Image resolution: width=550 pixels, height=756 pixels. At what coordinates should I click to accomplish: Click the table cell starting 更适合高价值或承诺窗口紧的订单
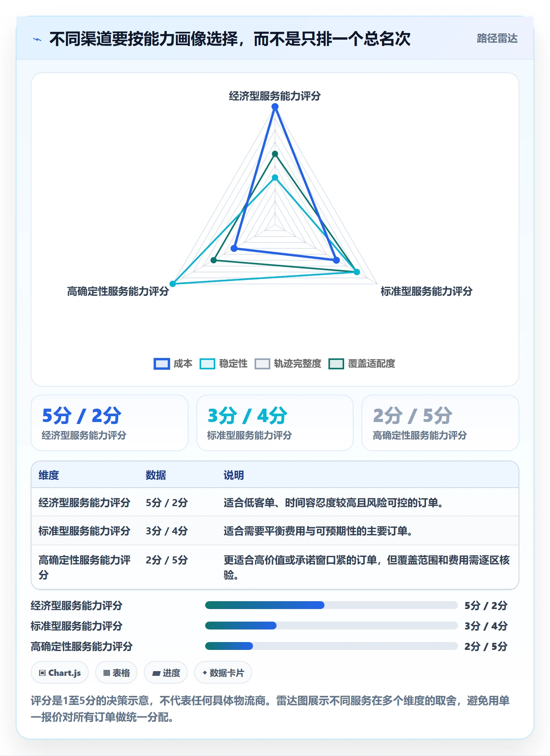[x=367, y=567]
